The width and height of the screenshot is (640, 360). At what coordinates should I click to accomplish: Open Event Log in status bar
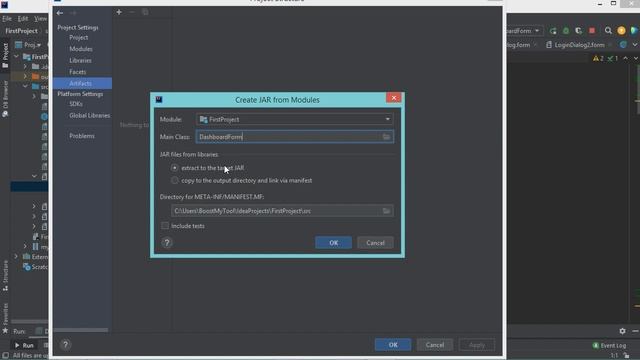coord(609,345)
